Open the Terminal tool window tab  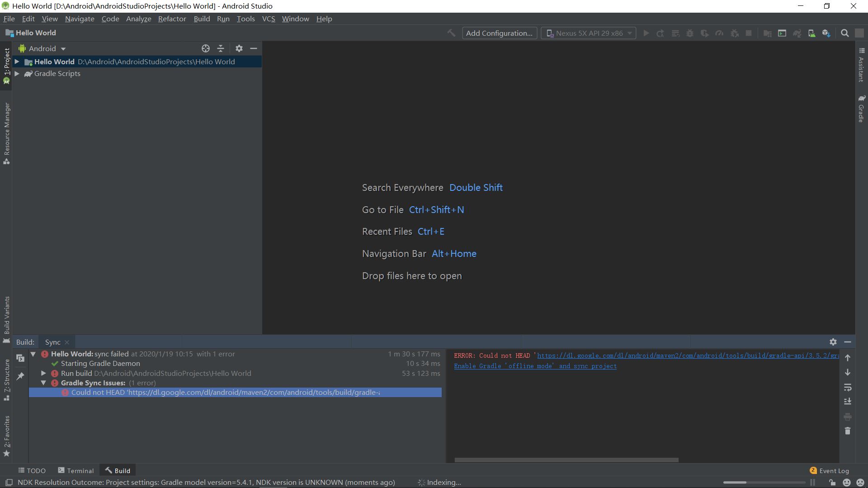click(x=76, y=470)
